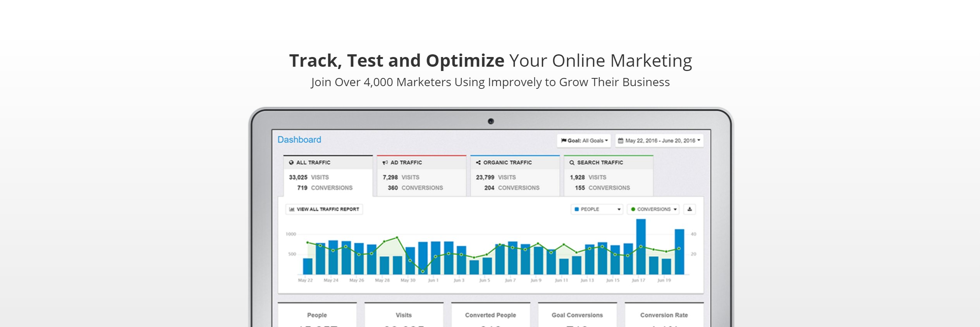
Task: Click the Track, Test and Optimize headline
Action: coord(491,61)
